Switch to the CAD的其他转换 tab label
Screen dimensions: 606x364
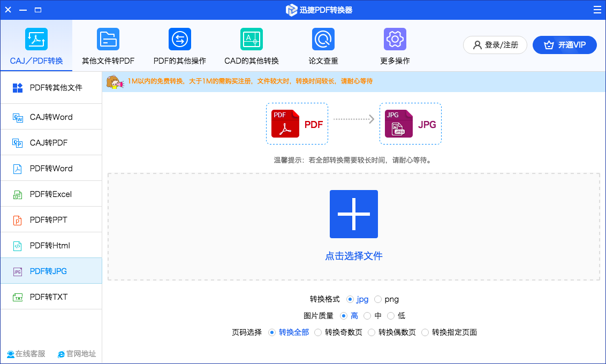pyautogui.click(x=252, y=61)
